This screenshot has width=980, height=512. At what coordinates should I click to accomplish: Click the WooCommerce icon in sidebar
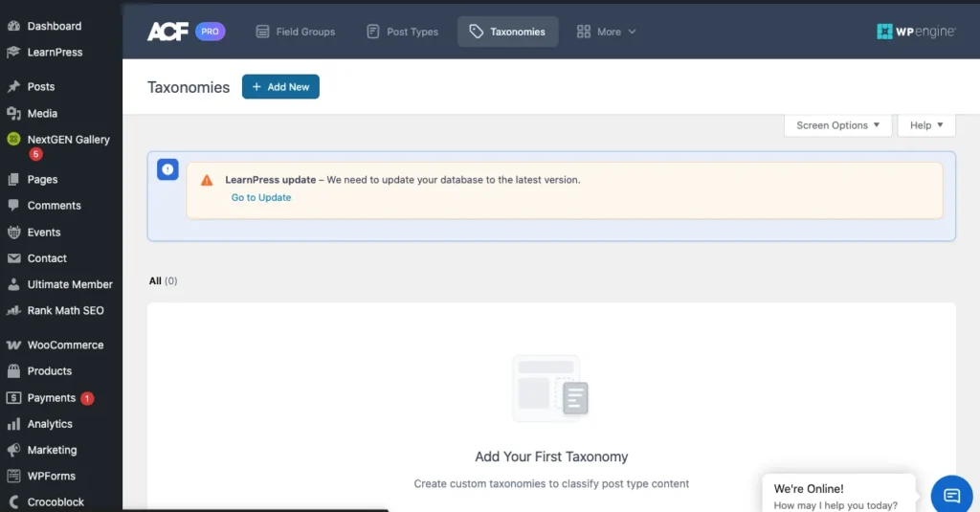(13, 345)
